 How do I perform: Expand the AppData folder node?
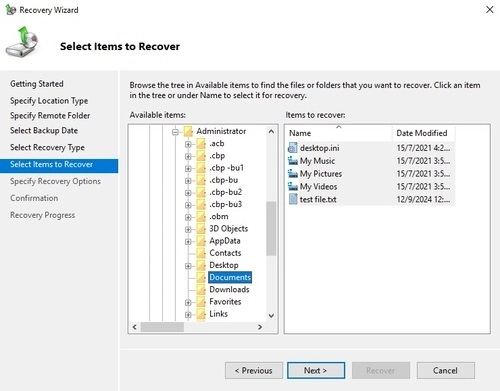point(188,242)
